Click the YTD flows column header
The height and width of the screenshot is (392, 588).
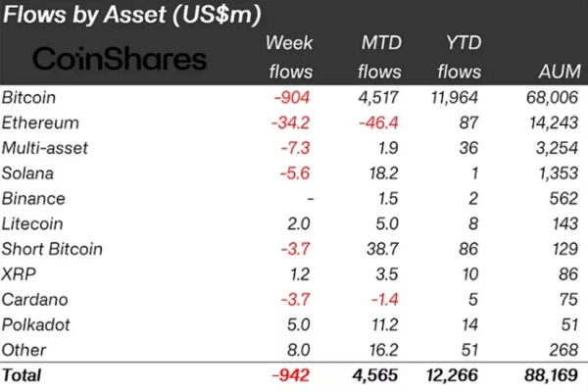(x=460, y=57)
